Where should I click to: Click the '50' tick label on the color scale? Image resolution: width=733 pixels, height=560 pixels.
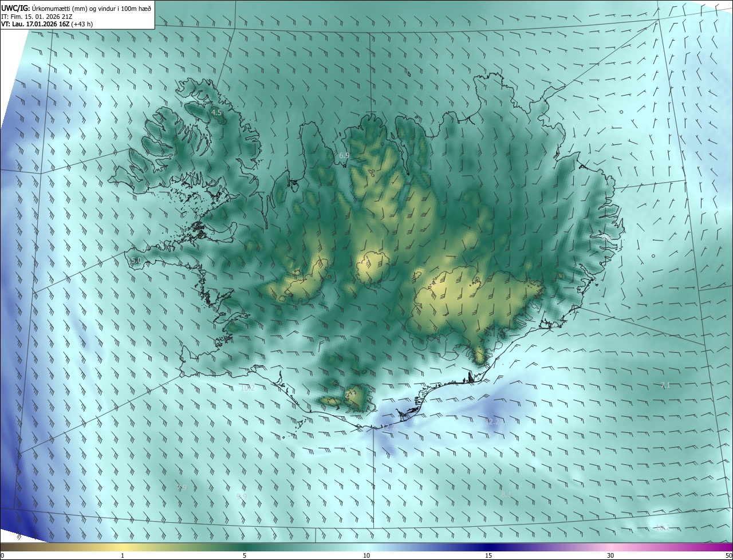(728, 555)
